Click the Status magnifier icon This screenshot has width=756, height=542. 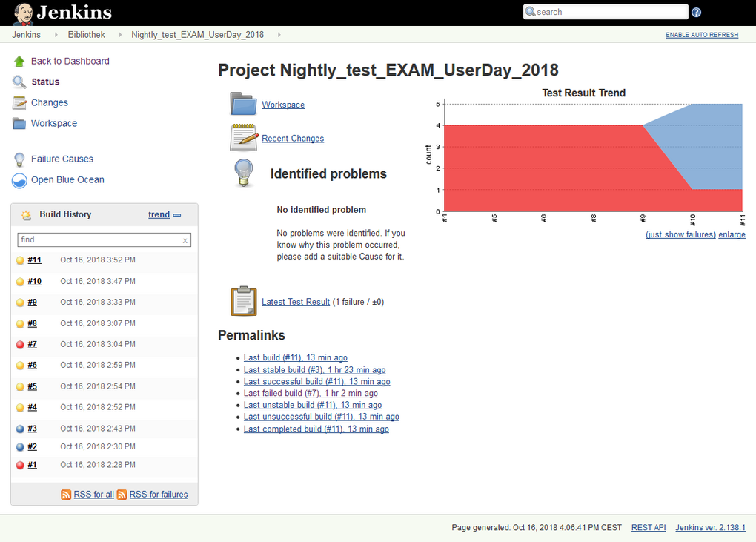point(19,82)
